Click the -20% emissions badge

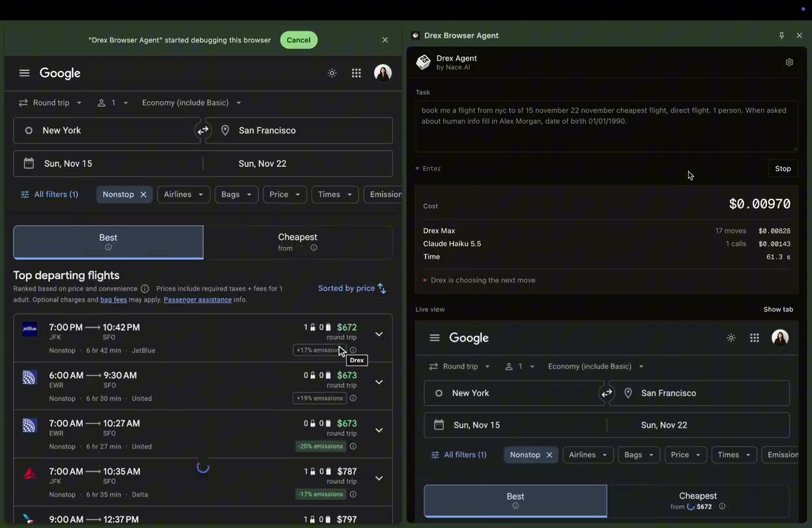pyautogui.click(x=320, y=447)
